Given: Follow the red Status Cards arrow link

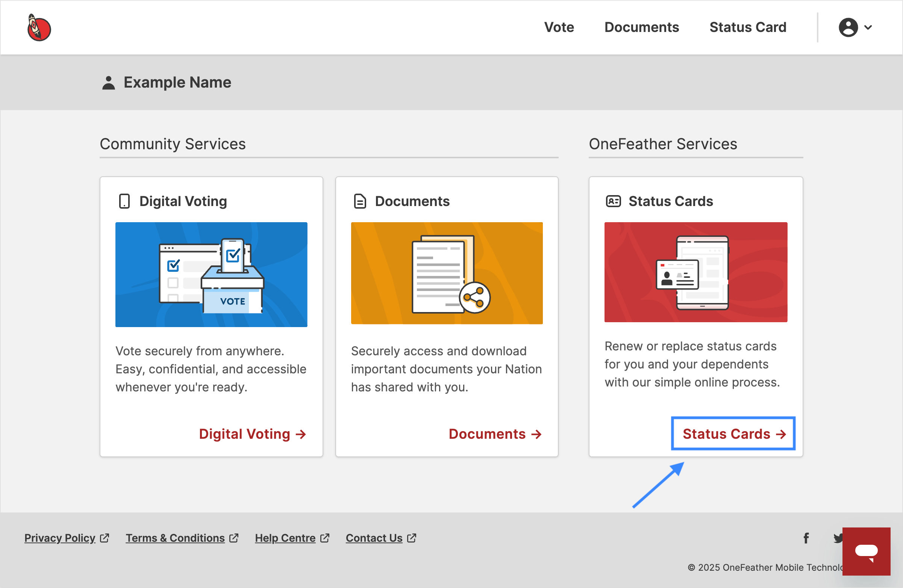Looking at the screenshot, I should click(x=734, y=434).
